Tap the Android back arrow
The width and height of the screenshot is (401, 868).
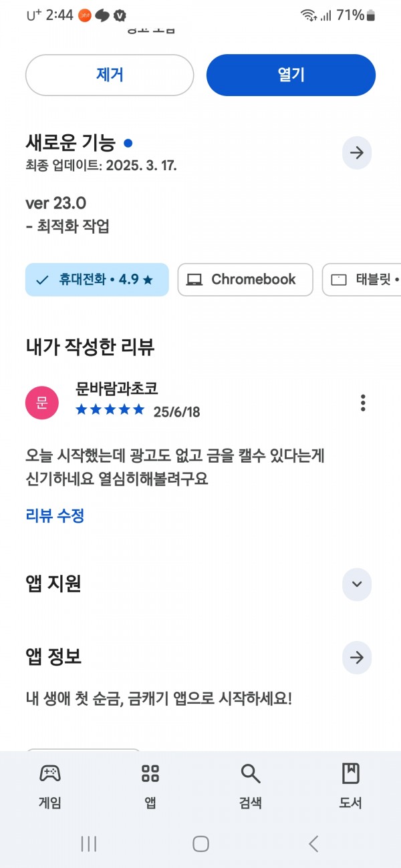click(313, 843)
